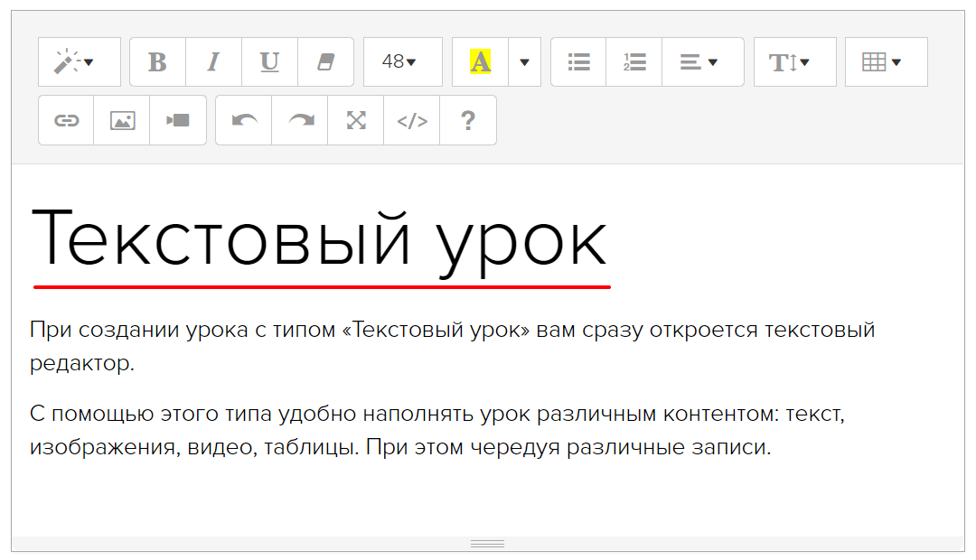This screenshot has width=976, height=560.
Task: Open the line height dropdown
Action: (x=794, y=62)
